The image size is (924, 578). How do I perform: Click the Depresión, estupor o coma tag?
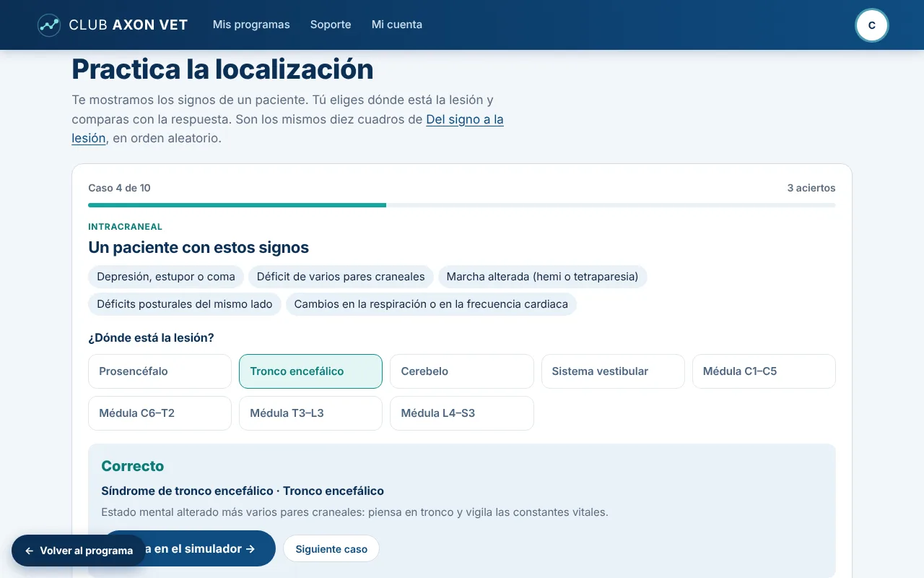166,277
